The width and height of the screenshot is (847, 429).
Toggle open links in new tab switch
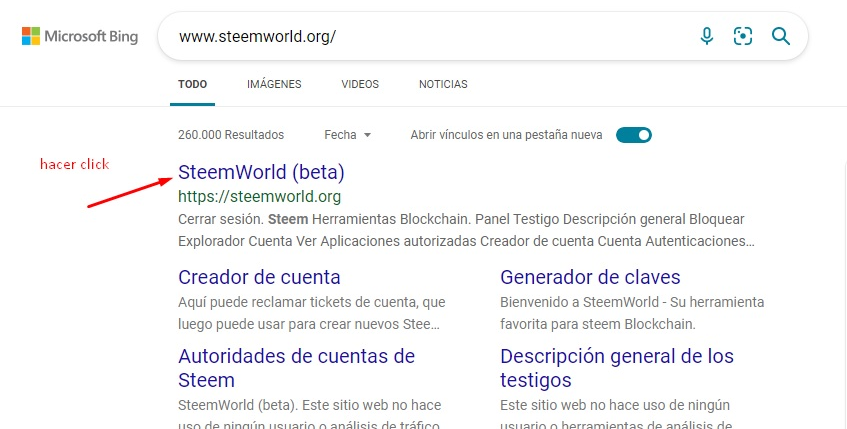[634, 135]
